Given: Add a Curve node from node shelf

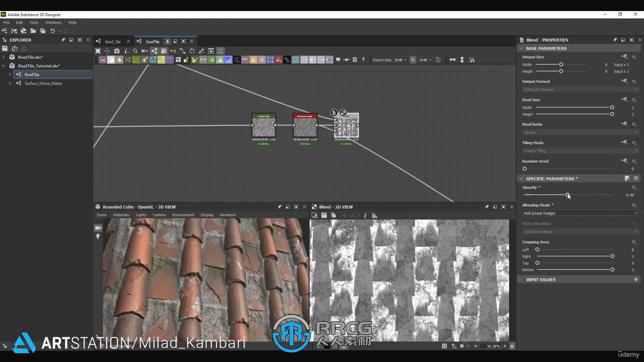Looking at the screenshot, I should 136,59.
